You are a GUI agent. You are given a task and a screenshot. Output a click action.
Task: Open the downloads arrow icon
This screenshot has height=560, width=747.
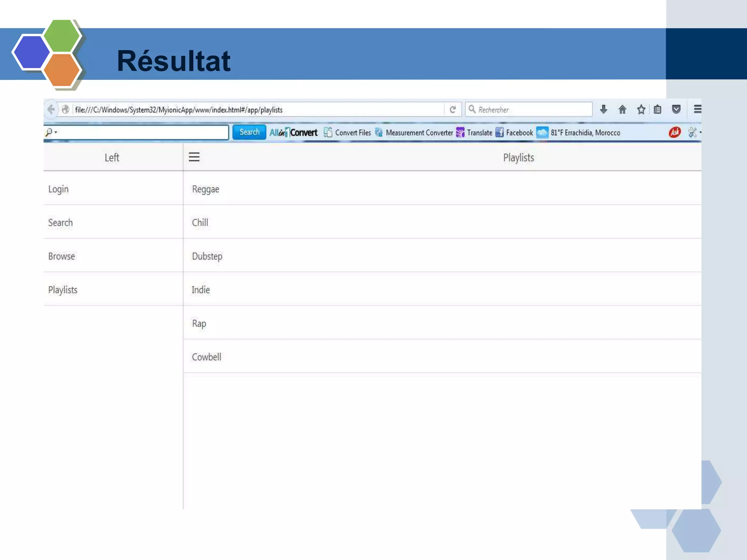coord(604,109)
